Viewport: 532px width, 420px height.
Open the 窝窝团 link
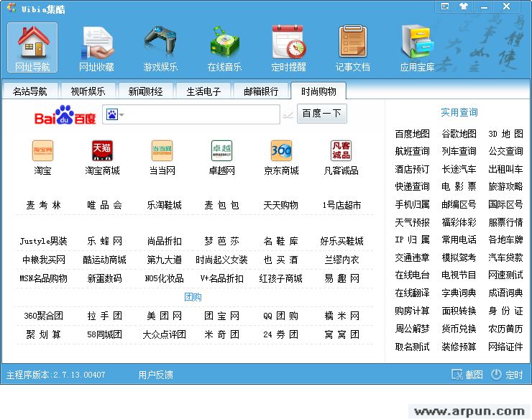point(341,334)
